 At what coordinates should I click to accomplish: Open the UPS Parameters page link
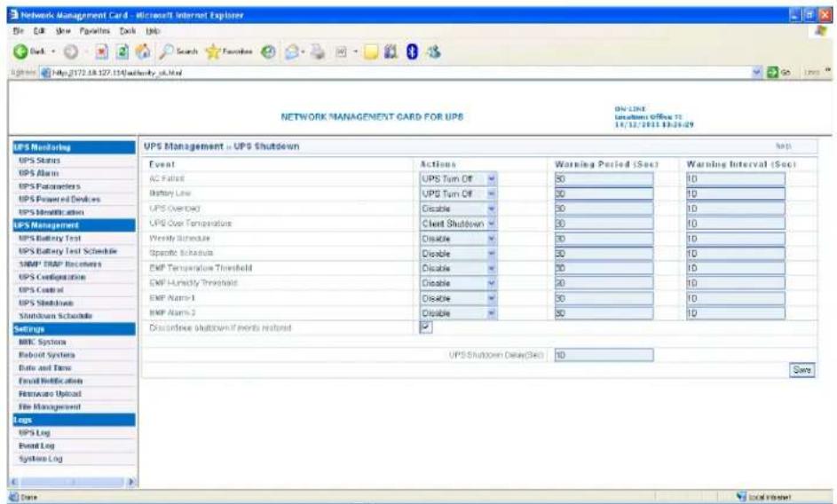coord(49,186)
